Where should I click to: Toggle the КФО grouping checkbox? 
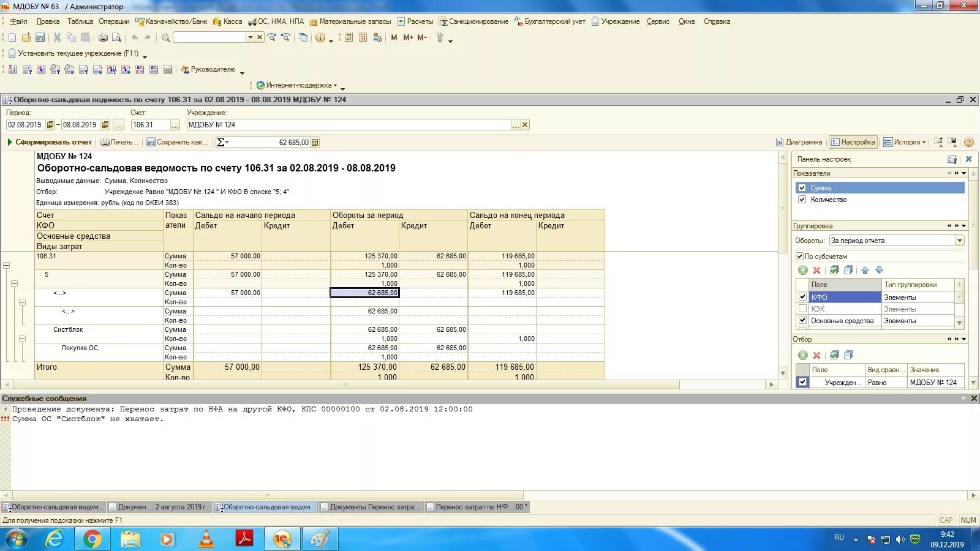[802, 297]
